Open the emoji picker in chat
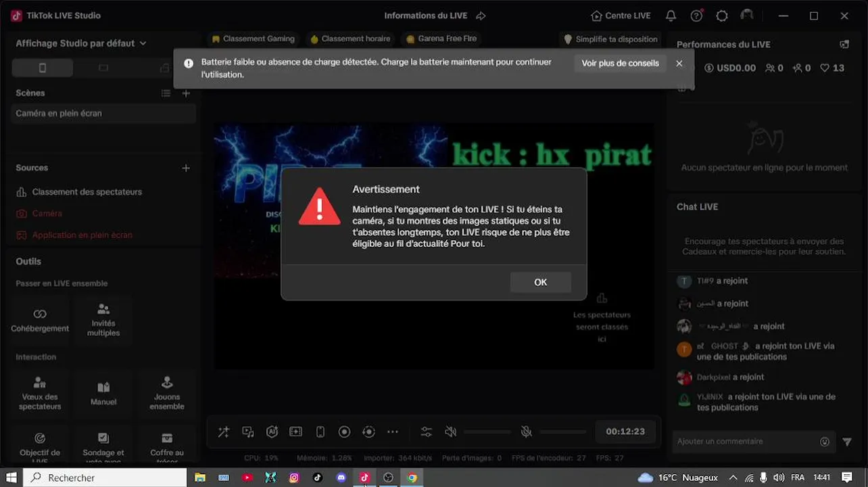The image size is (868, 487). 825,442
